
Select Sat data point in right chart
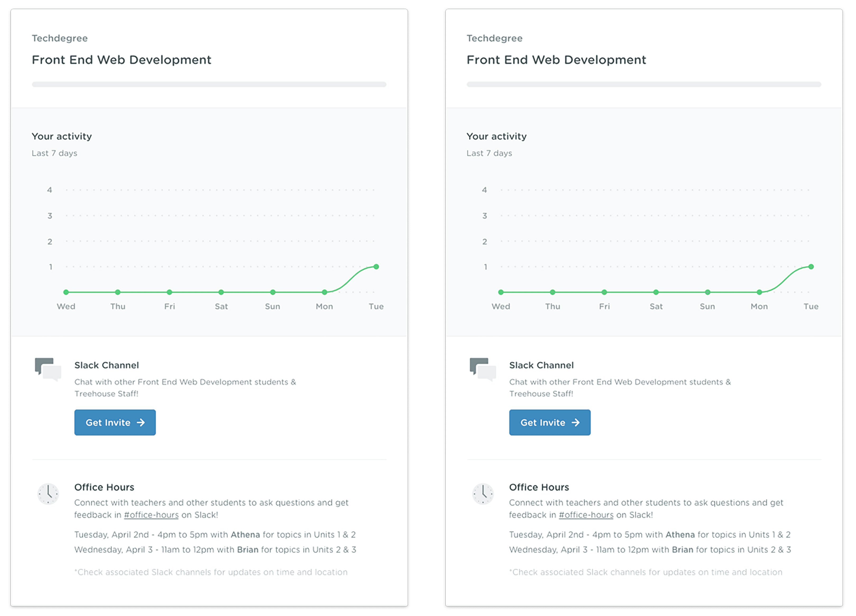(656, 292)
